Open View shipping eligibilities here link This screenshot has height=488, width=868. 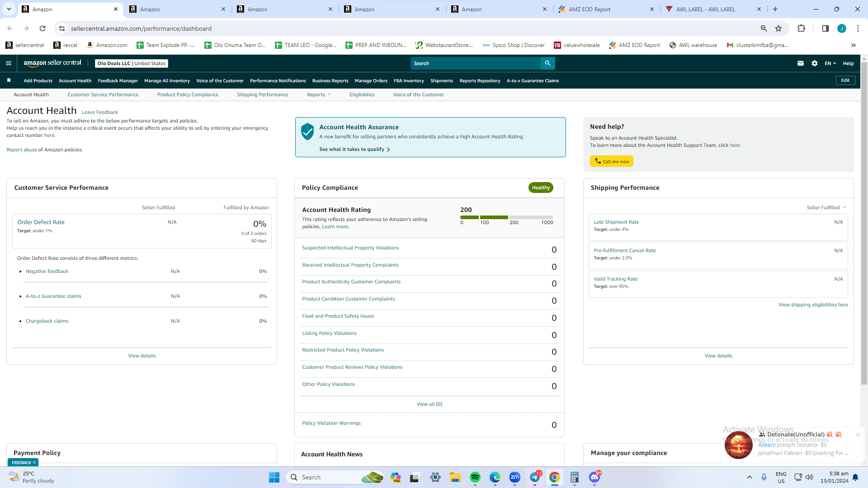pos(813,305)
